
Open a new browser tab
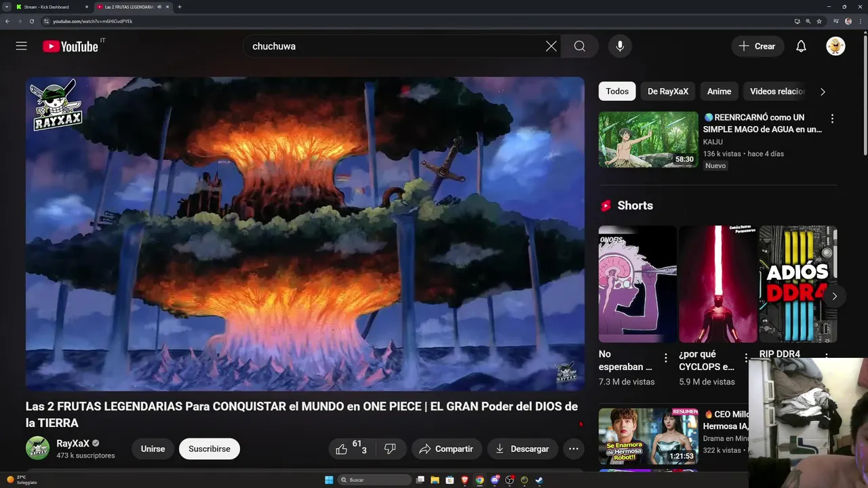click(179, 7)
